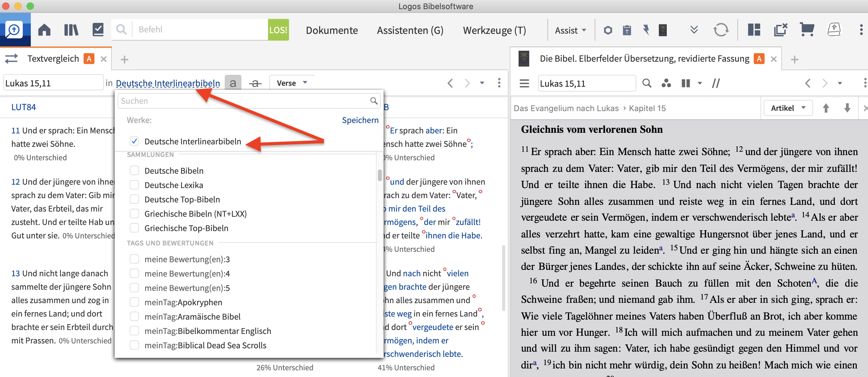Click the hexagon shortcut icon in toolbar
Screen dimensions: 868x377
(608, 31)
